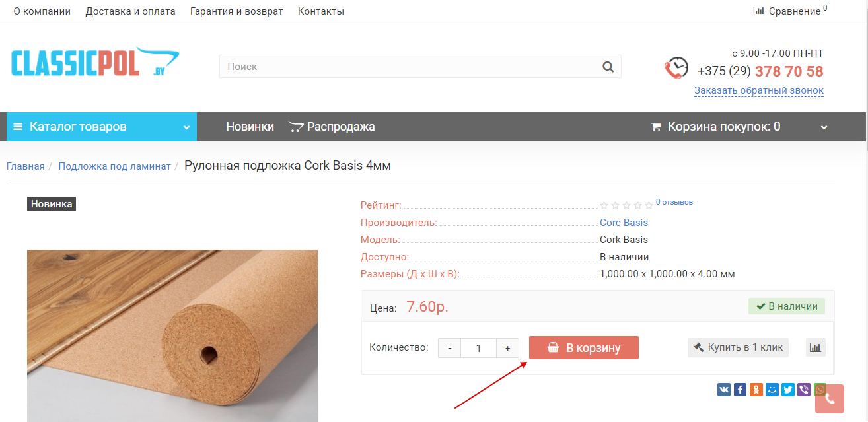Expand the Каталог товаров dropdown
The image size is (868, 422).
pos(102,127)
